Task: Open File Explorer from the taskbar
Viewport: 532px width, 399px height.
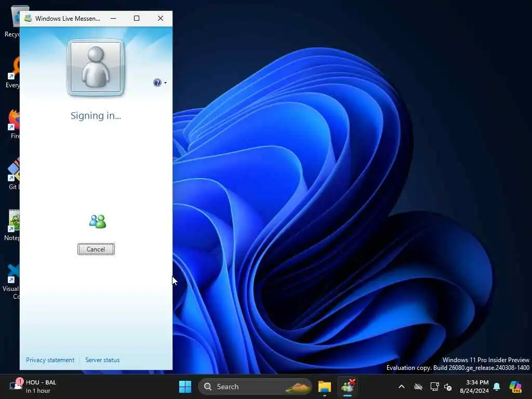Action: pos(325,387)
